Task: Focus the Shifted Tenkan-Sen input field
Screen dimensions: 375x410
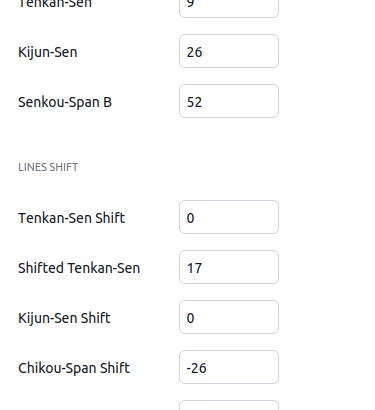Action: [x=229, y=267]
